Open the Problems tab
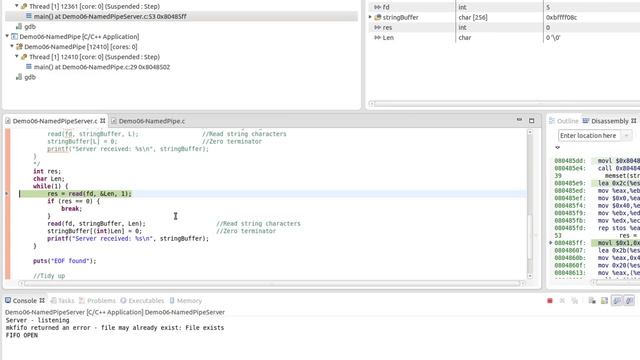The width and height of the screenshot is (640, 360). (x=97, y=301)
